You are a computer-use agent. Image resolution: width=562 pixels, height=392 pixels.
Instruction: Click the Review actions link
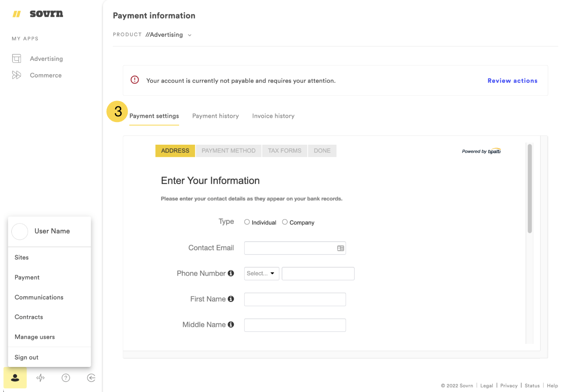(512, 81)
